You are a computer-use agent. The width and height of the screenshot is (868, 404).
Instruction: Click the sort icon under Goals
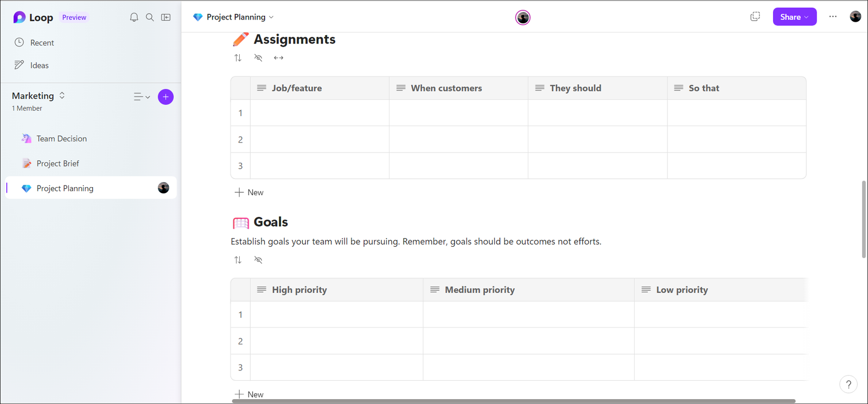tap(238, 260)
